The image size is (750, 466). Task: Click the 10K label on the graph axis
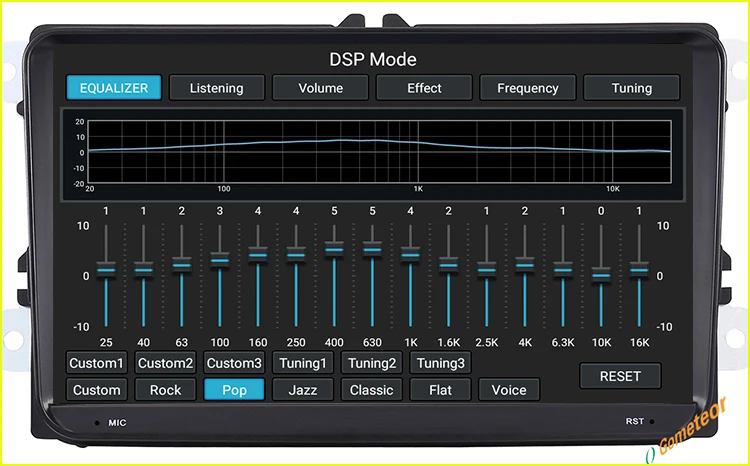point(613,189)
